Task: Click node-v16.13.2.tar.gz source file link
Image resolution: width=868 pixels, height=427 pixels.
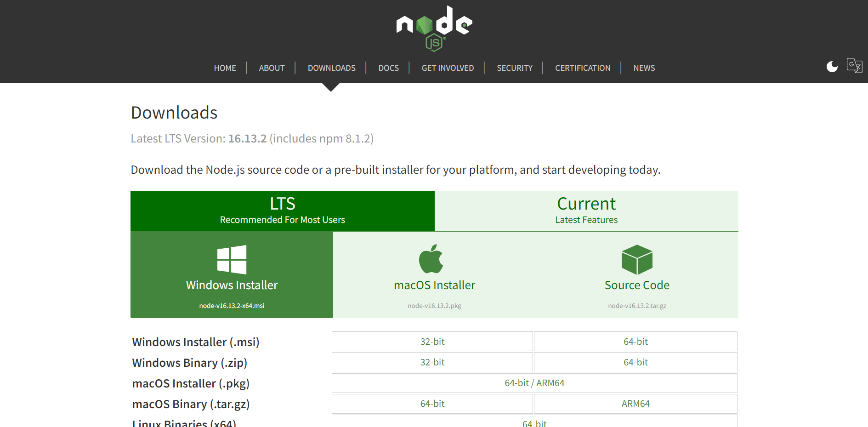Action: click(637, 306)
